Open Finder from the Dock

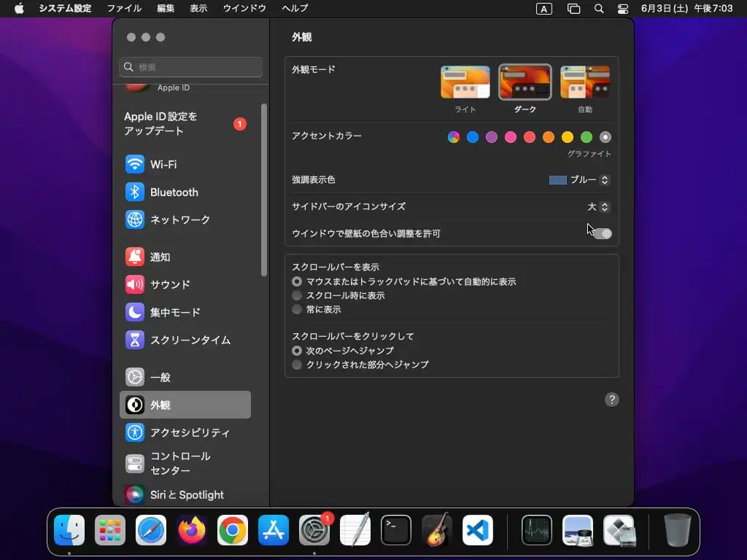point(69,530)
